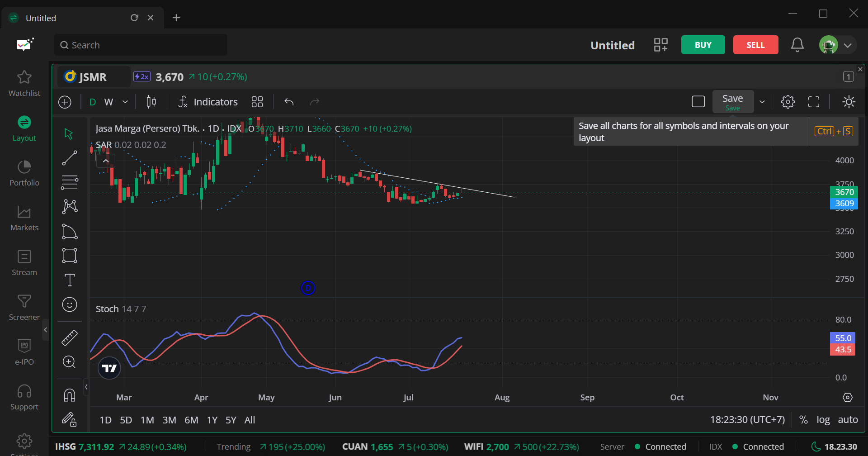The height and width of the screenshot is (456, 868).
Task: Collapse the left sidebar arrow
Action: pos(45,330)
